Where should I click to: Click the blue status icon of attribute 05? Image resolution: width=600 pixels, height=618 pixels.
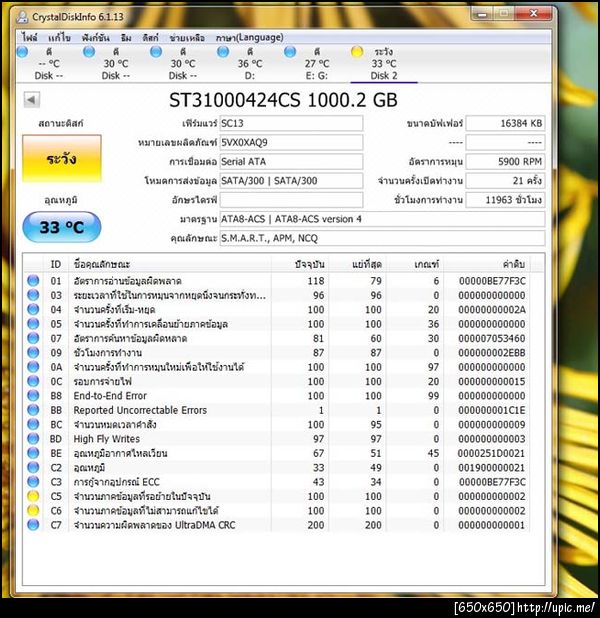(x=33, y=324)
